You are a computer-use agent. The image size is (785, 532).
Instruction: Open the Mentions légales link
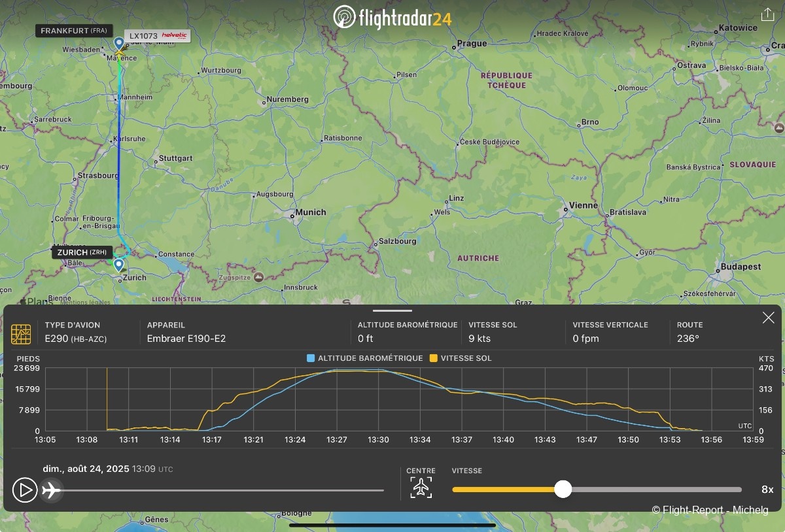pos(85,302)
